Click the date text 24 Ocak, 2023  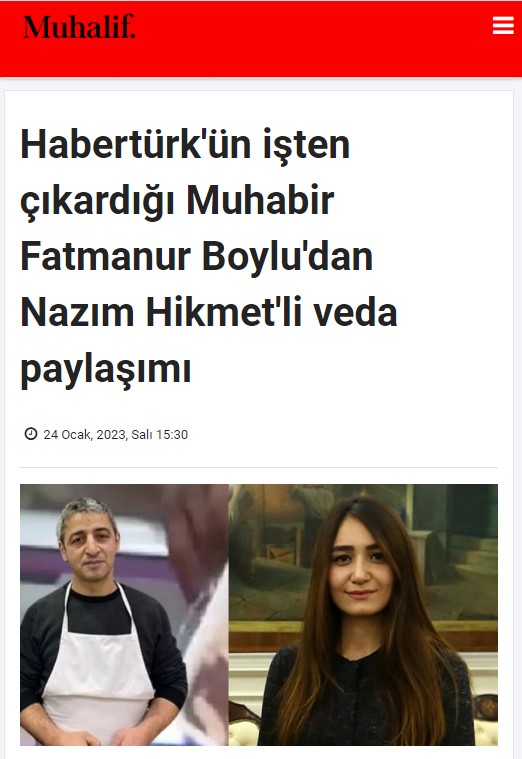(x=85, y=435)
